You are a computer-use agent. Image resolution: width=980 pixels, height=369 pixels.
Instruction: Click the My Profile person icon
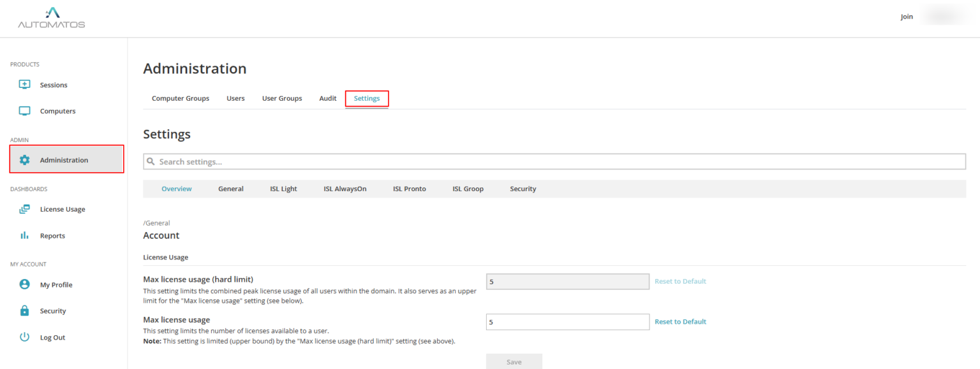click(x=25, y=284)
